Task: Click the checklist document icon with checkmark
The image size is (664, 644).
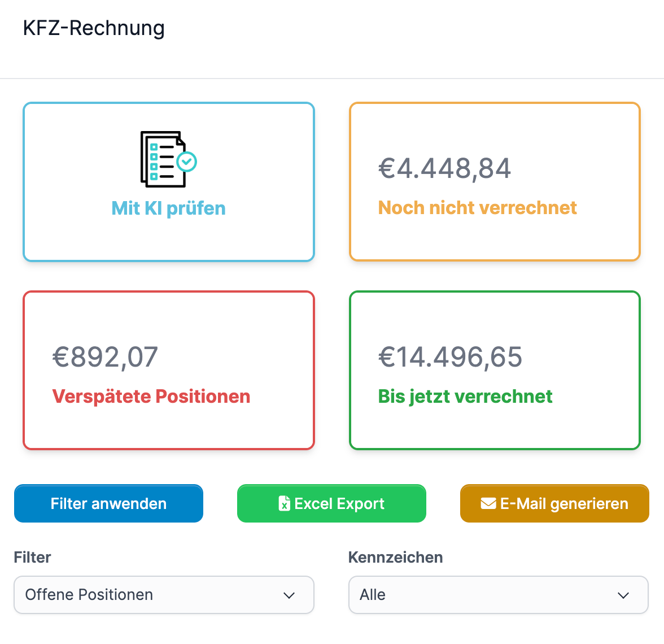Action: pyautogui.click(x=168, y=159)
